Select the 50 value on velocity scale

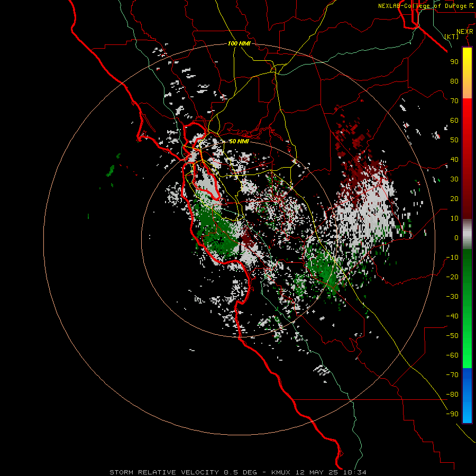454,140
